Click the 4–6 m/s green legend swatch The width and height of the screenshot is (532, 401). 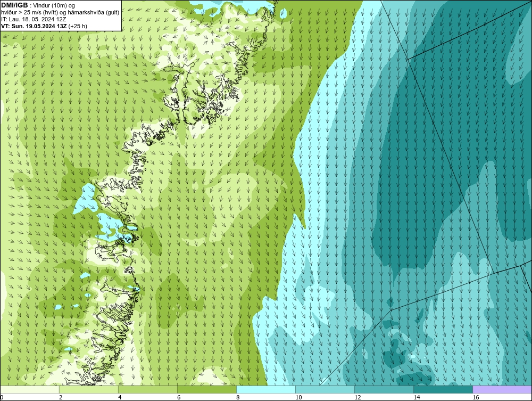tap(147, 389)
